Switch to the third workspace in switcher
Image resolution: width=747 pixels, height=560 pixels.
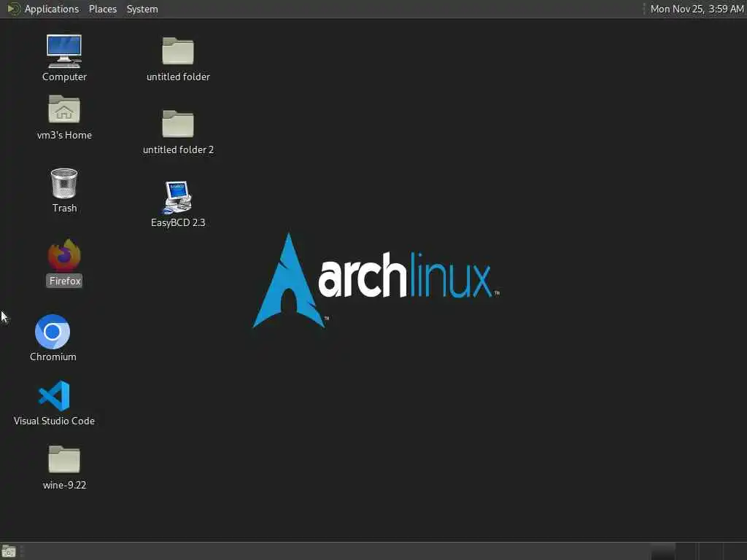711,551
